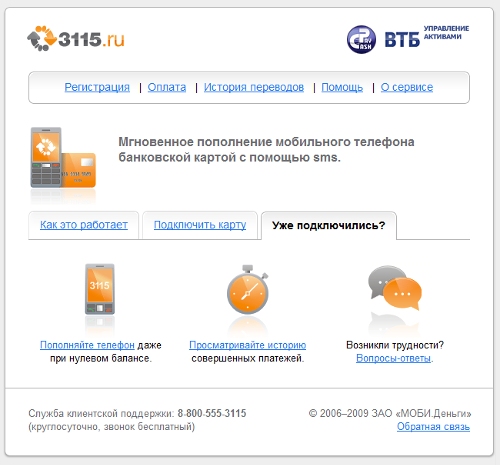This screenshot has width=500, height=465.
Task: Click the speech bubbles chat icon
Action: coord(395,287)
